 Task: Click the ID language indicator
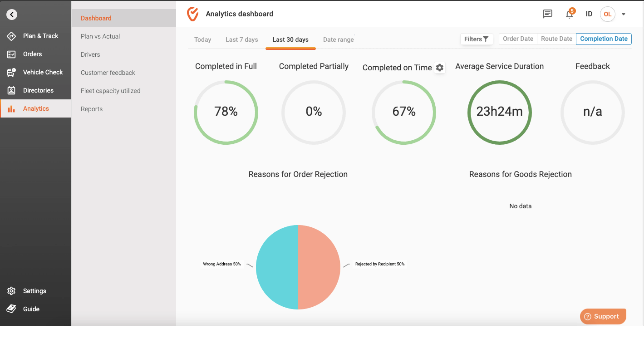pyautogui.click(x=589, y=14)
